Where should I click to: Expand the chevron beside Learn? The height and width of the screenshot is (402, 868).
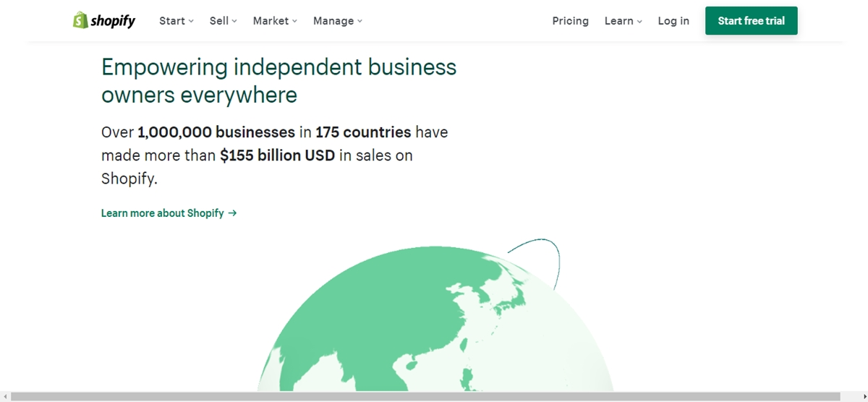pos(639,22)
